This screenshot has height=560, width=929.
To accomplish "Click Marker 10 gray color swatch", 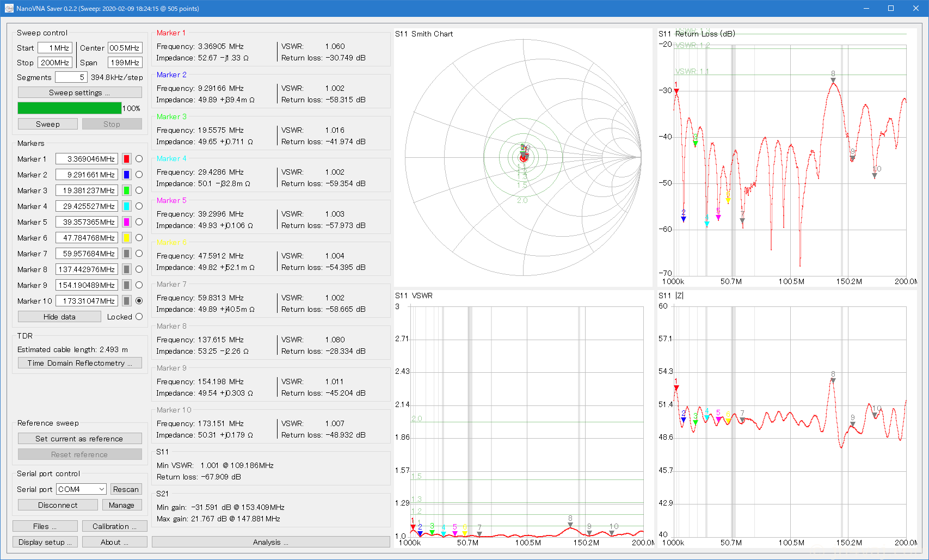I will (x=126, y=301).
